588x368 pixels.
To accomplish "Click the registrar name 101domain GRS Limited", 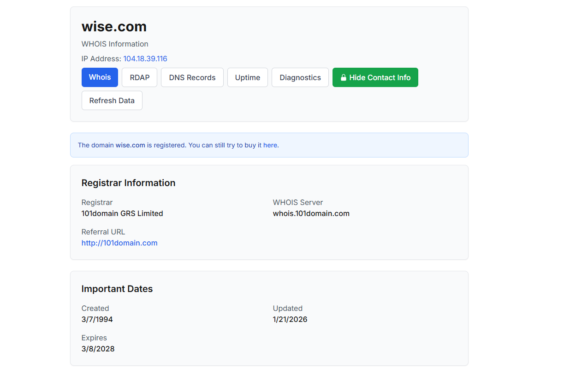I will 122,213.
